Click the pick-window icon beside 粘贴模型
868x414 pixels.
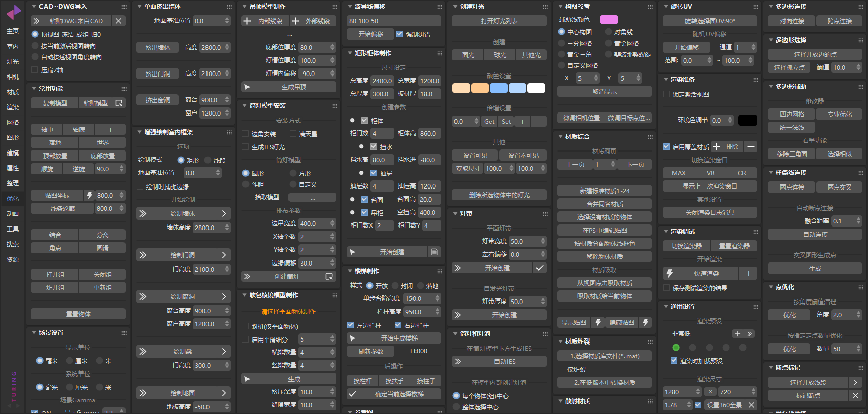pyautogui.click(x=119, y=103)
